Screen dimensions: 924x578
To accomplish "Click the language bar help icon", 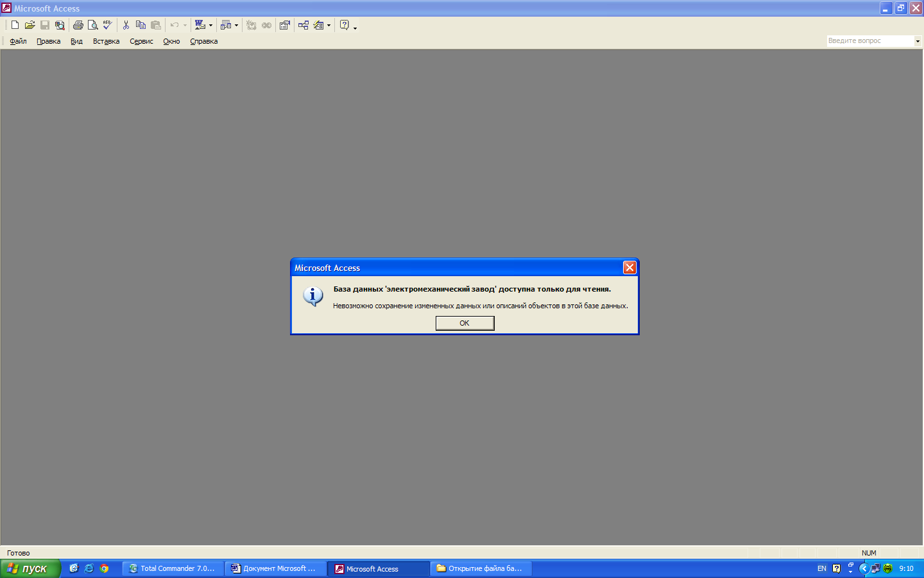I will [x=836, y=568].
